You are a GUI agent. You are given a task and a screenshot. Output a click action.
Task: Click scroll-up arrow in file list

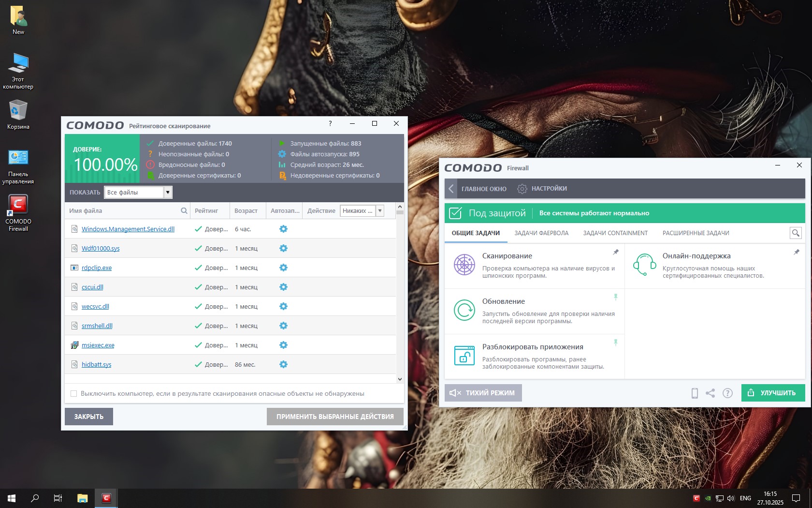(x=400, y=206)
